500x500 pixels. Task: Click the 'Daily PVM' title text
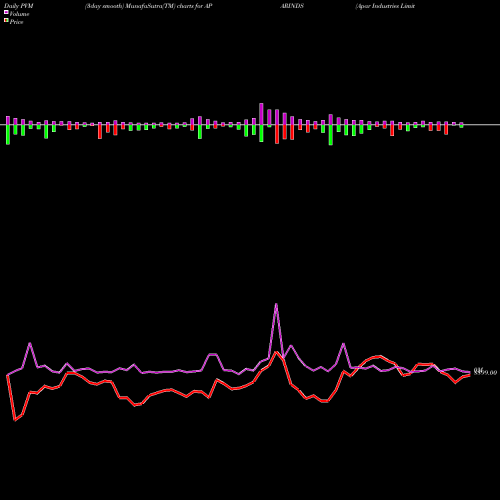point(19,6)
